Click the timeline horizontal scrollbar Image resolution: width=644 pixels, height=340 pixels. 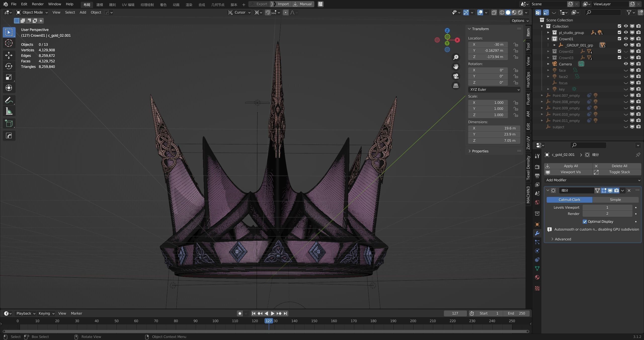pyautogui.click(x=266, y=331)
